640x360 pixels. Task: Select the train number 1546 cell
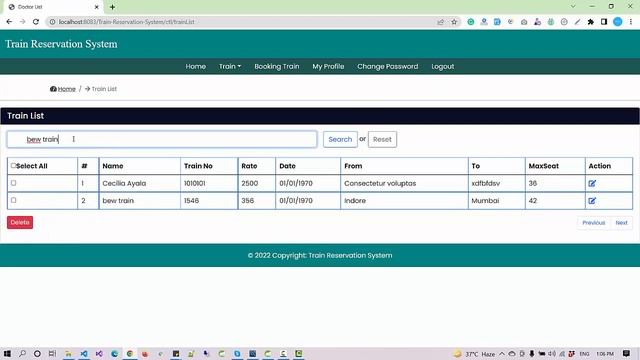209,201
